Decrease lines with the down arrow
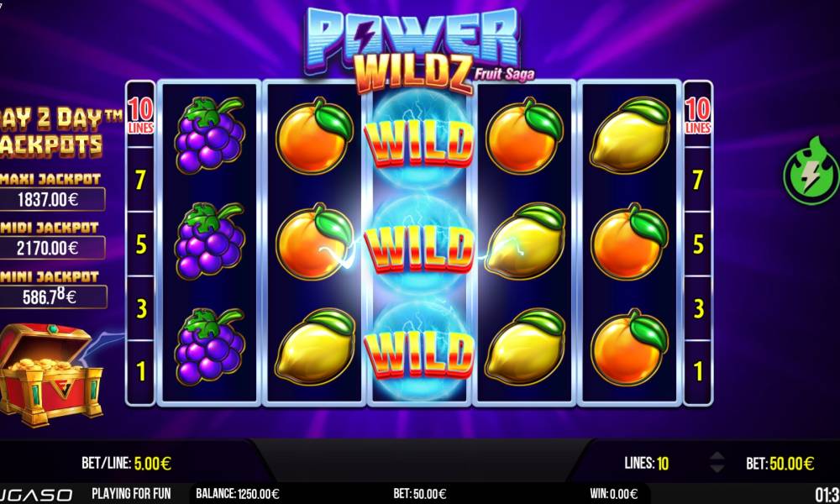The height and width of the screenshot is (504, 840). tap(717, 468)
